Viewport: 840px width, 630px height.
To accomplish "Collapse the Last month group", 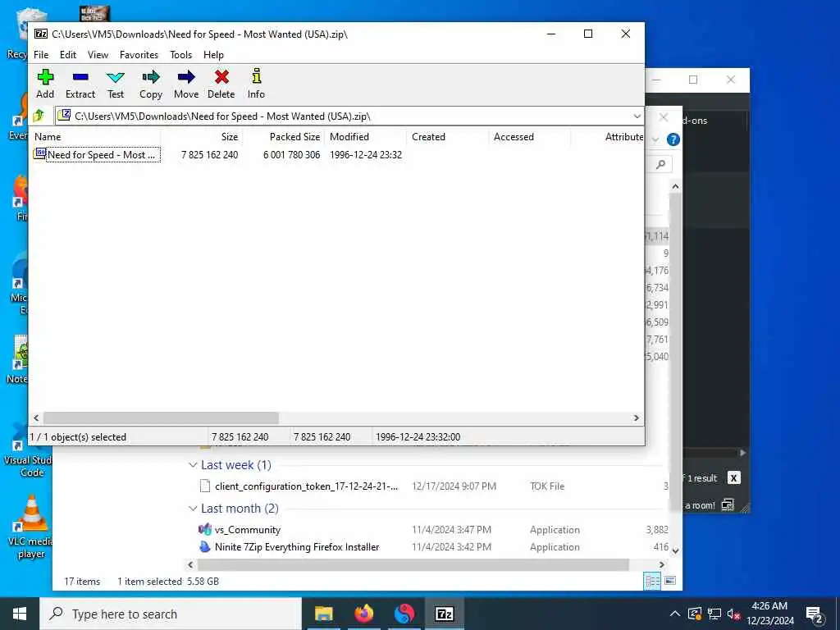I will click(193, 509).
